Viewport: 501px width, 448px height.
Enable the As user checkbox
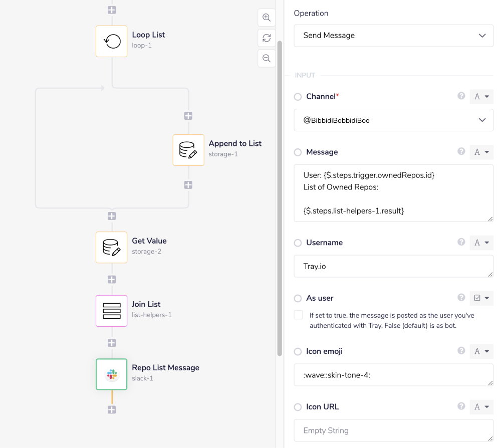point(298,314)
